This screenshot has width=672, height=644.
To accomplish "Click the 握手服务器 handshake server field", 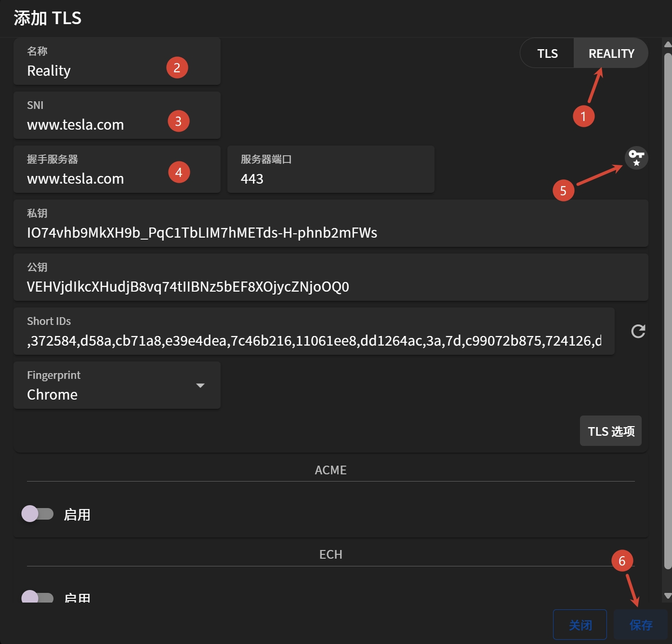I will pos(92,179).
